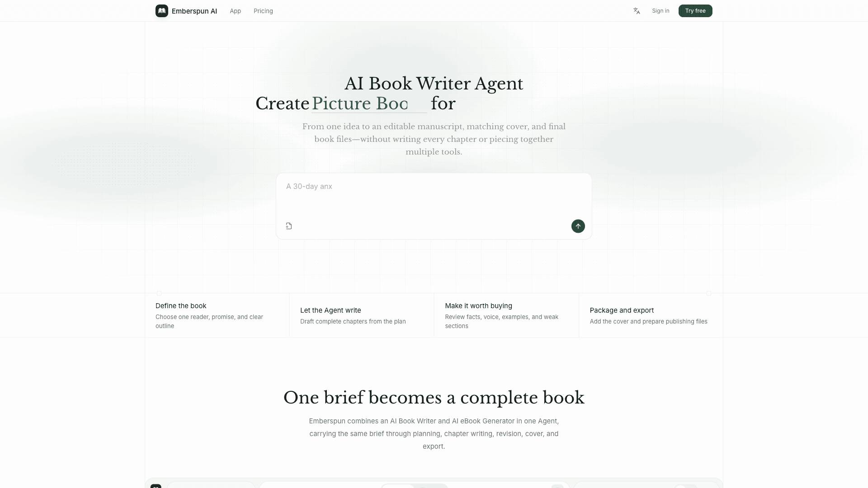Open the Pricing page

pyautogui.click(x=263, y=11)
